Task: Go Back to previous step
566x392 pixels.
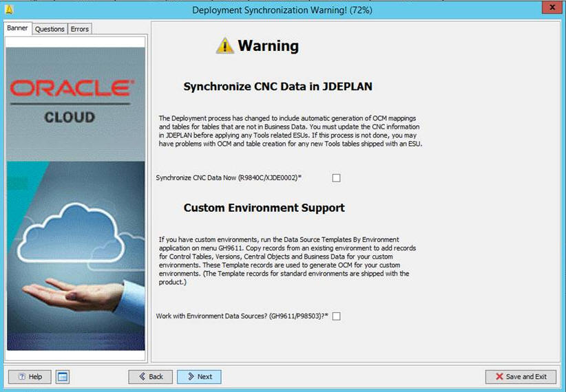Action: click(151, 376)
